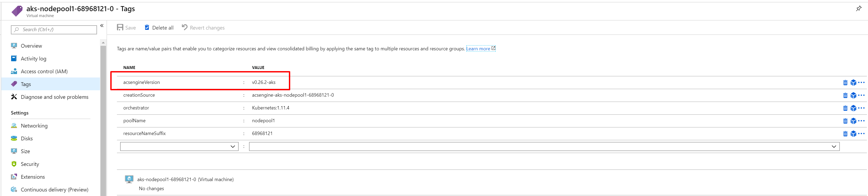
Task: Select Diagnose and solve problems
Action: [x=54, y=97]
